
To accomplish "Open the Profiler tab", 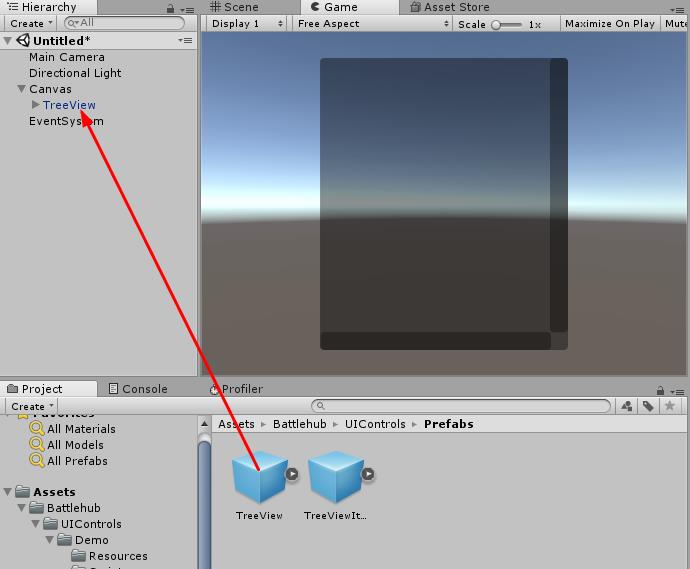I will click(x=236, y=389).
